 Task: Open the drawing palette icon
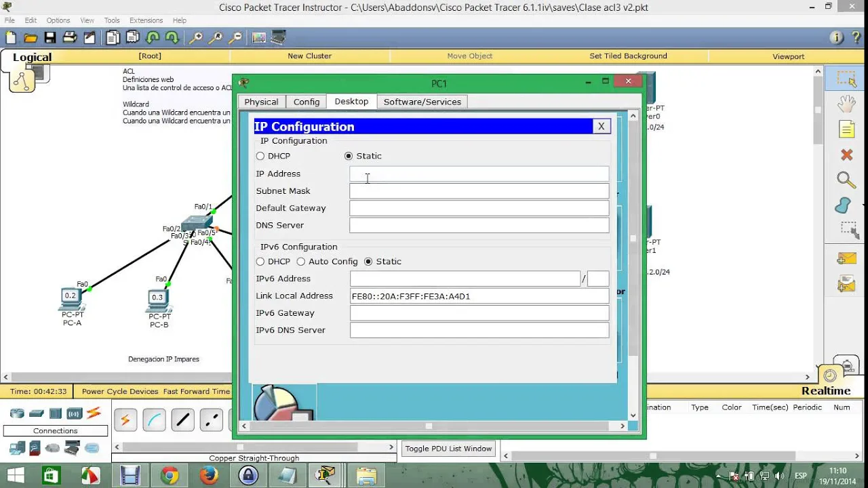[259, 38]
